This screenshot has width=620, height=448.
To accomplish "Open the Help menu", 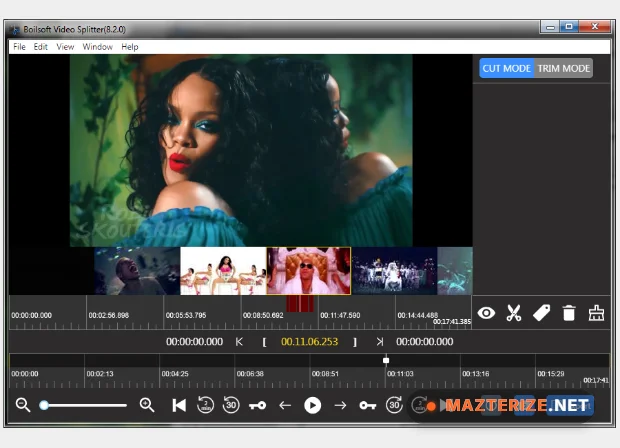I will [x=130, y=47].
